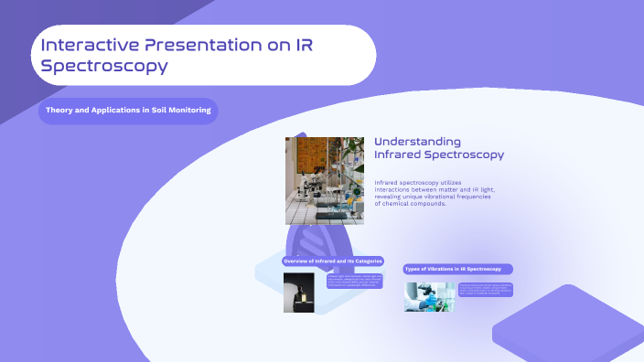The height and width of the screenshot is (362, 644).
Task: Click the 'Understanding Infrared Spectroscopy' heading
Action: (439, 148)
